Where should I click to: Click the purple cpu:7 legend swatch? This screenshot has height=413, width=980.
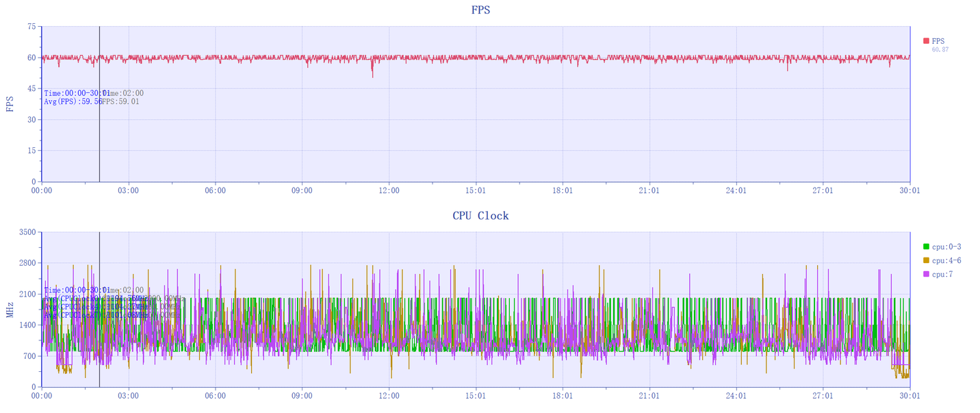coord(926,274)
